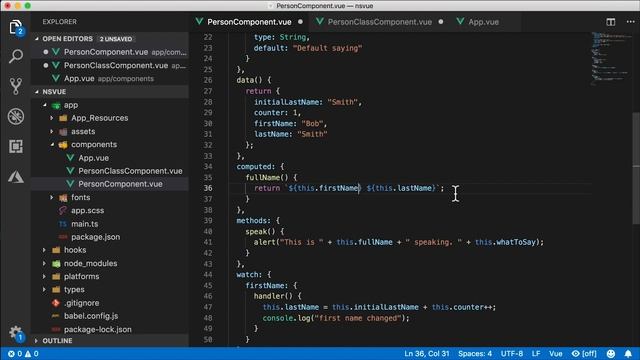Click the notifications bell in status bar
The width and height of the screenshot is (640, 360).
[628, 353]
